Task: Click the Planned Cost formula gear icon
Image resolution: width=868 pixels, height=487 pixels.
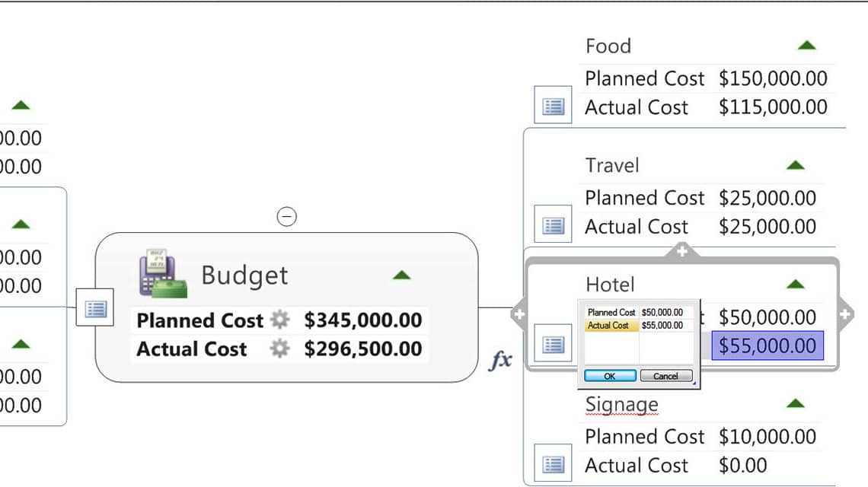Action: 279,320
